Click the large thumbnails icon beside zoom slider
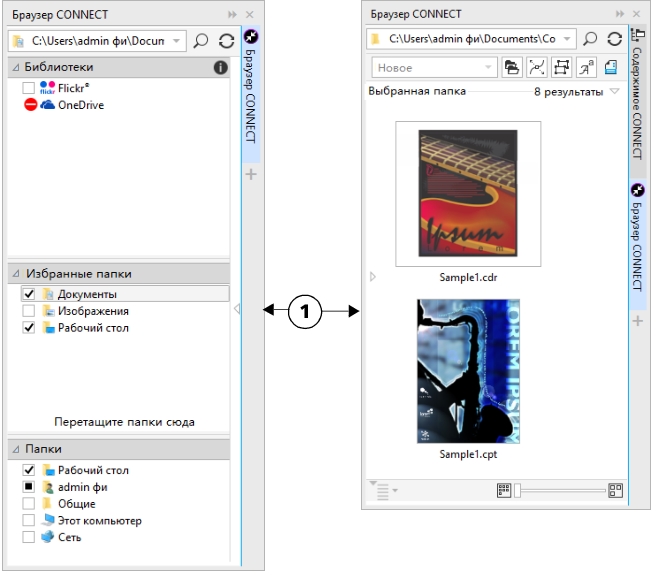 (616, 490)
